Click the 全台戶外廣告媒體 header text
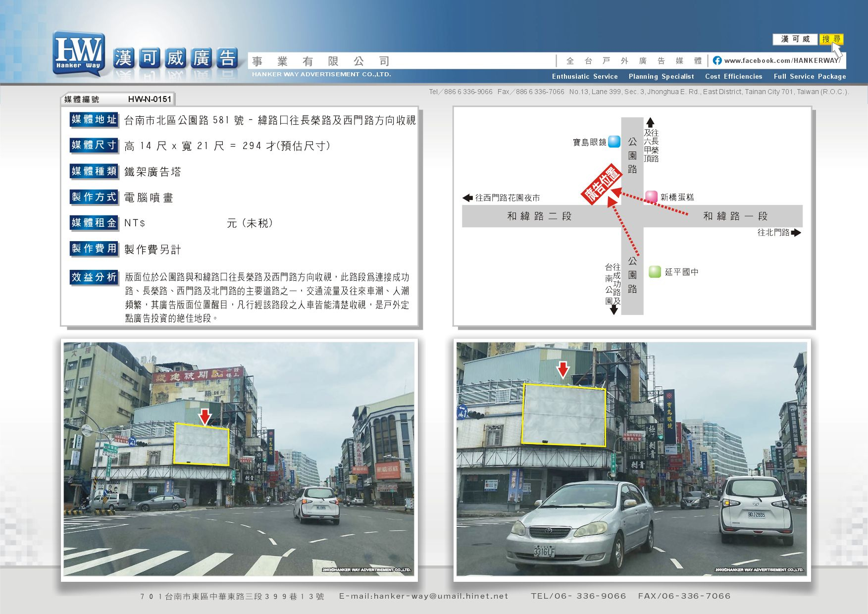This screenshot has height=614, width=868. pos(634,61)
